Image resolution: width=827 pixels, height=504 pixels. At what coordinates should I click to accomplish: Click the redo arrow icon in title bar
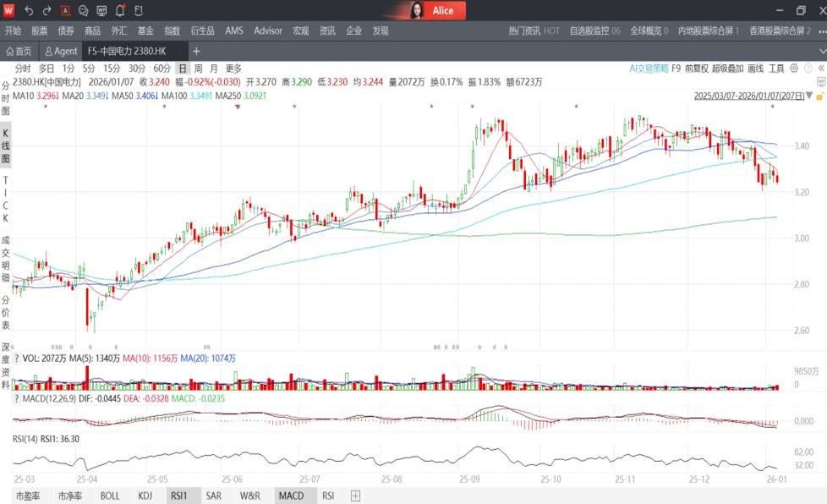click(x=47, y=11)
